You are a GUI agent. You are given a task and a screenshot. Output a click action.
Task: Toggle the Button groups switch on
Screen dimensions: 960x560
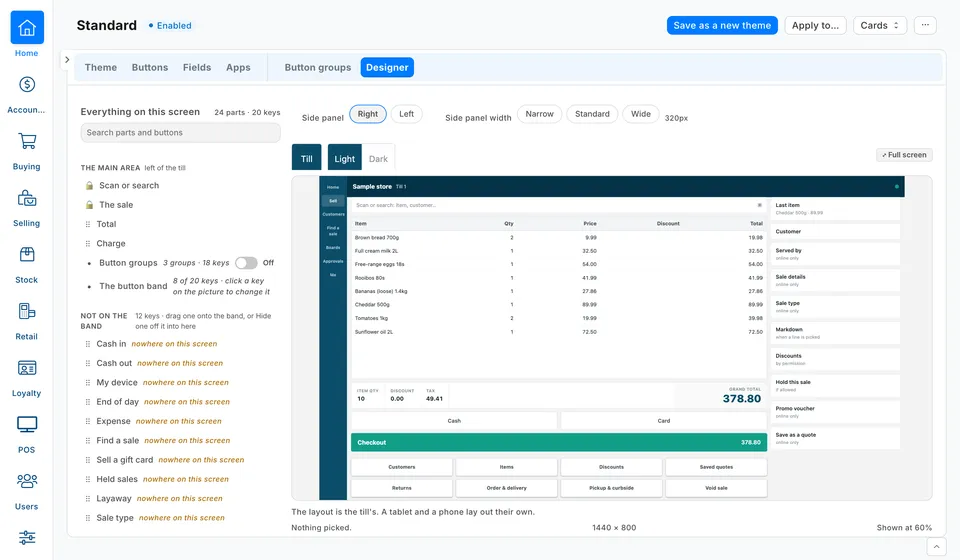[246, 263]
